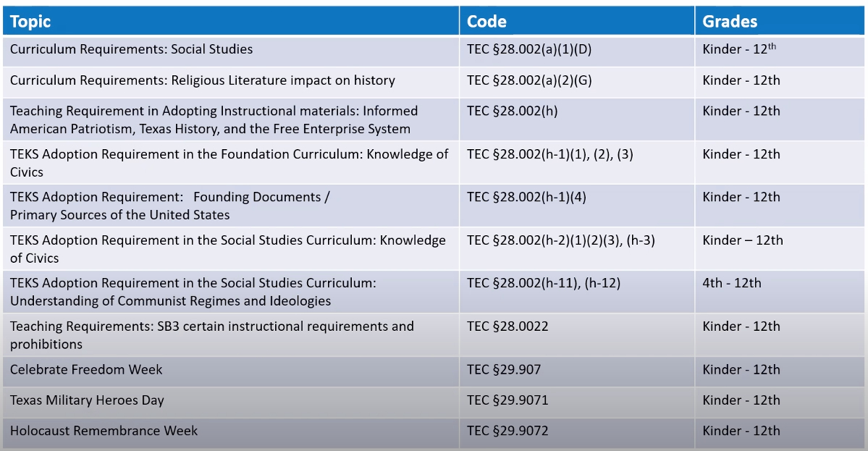Select the Curriculum Requirements: Social Studies cell
868x451 pixels.
(x=132, y=50)
